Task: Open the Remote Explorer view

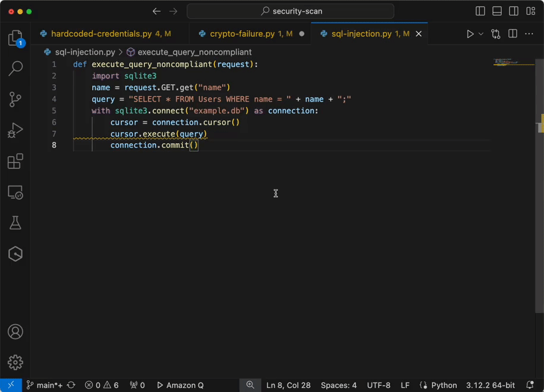Action: click(x=15, y=192)
